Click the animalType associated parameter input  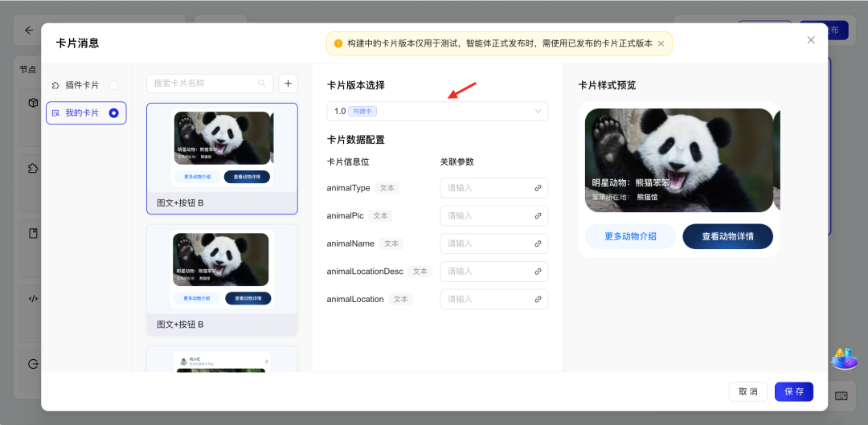[x=493, y=188]
